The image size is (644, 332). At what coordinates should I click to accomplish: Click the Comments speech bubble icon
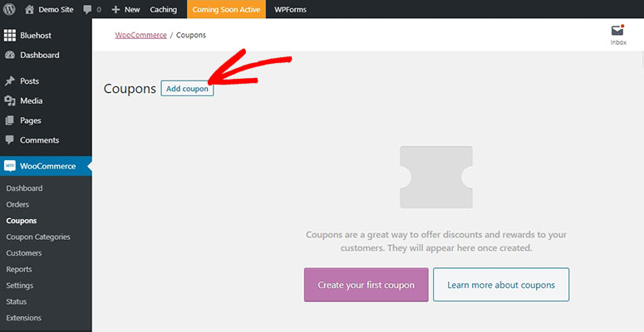click(10, 140)
